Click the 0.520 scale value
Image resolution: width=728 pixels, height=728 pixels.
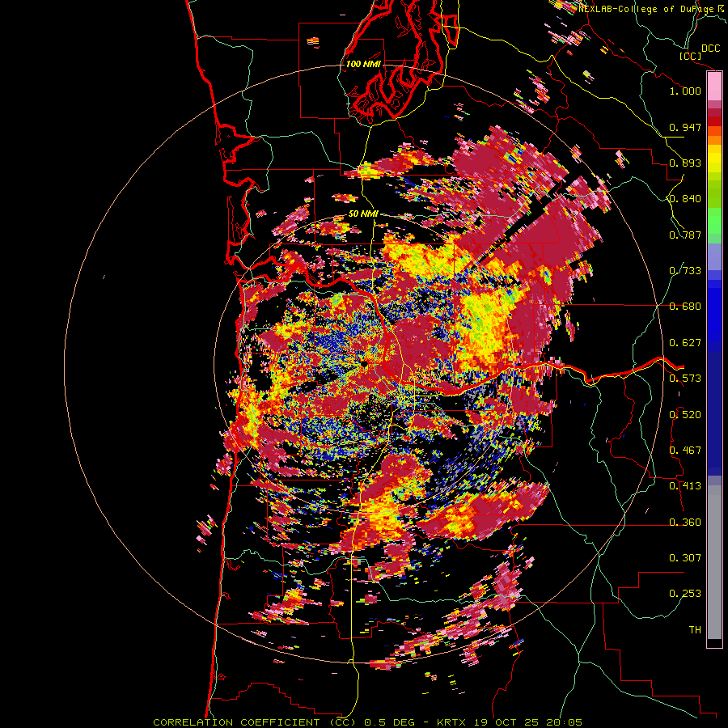tap(685, 415)
